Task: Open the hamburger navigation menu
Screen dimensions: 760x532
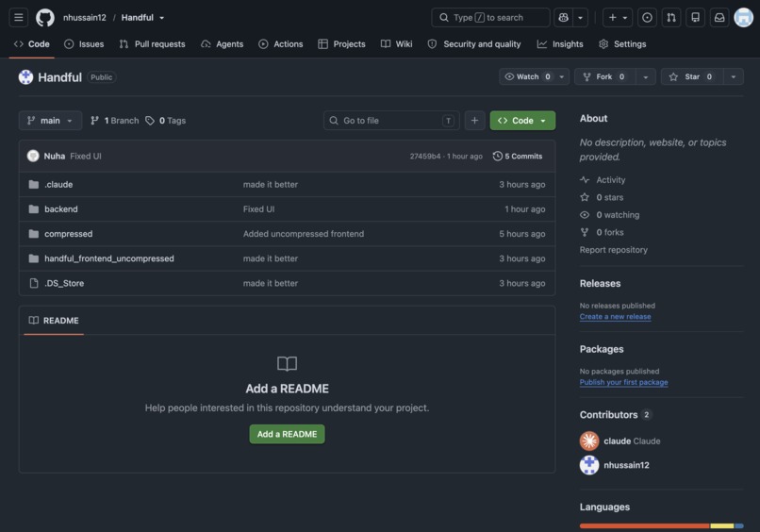Action: pos(19,18)
